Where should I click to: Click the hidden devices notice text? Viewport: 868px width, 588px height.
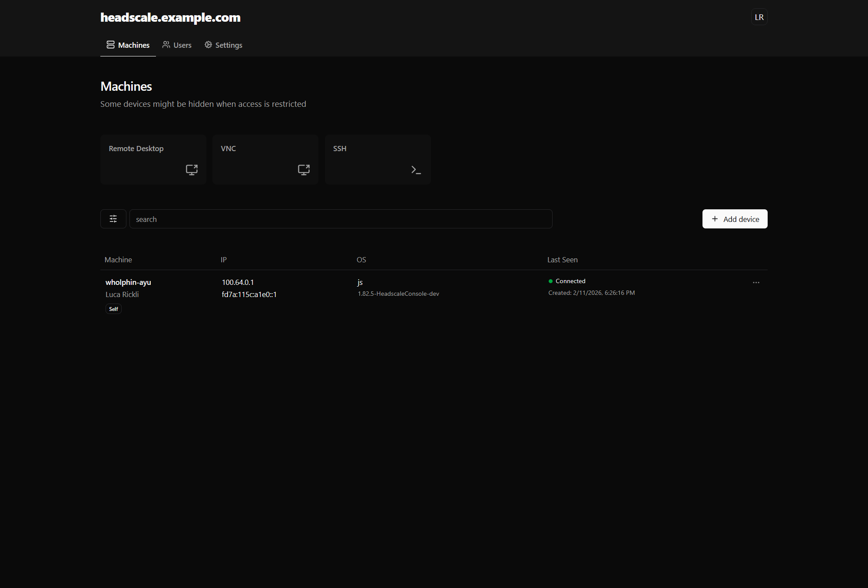[x=203, y=104]
